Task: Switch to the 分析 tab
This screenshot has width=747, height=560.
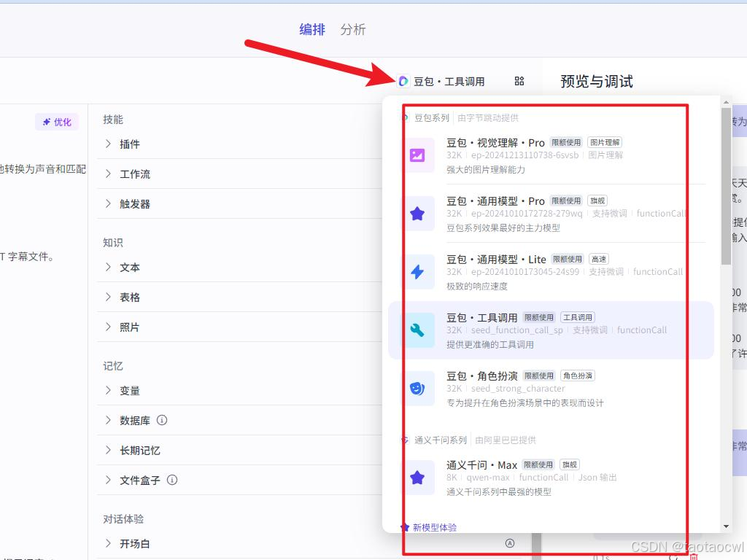Action: 353,30
